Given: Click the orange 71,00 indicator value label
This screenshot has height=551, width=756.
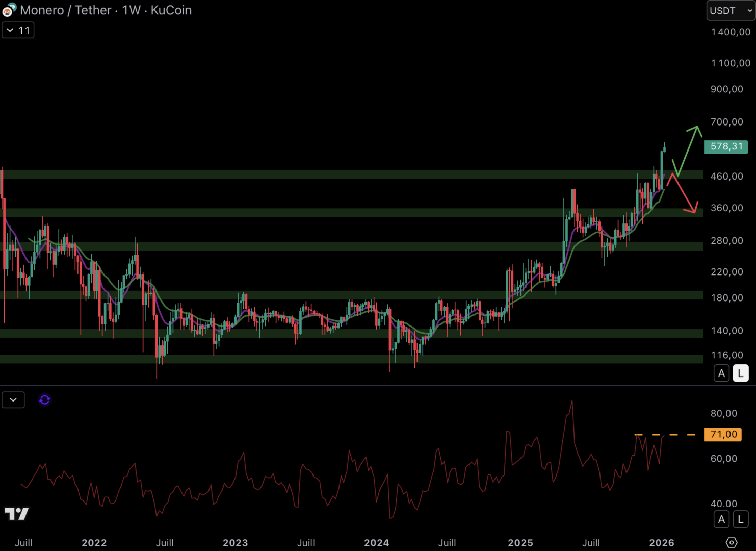Looking at the screenshot, I should coord(723,435).
